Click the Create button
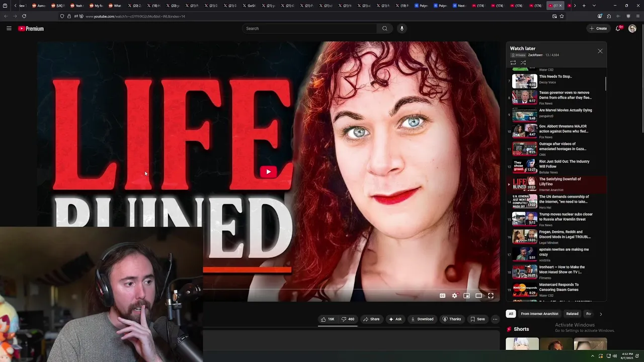 [598, 29]
